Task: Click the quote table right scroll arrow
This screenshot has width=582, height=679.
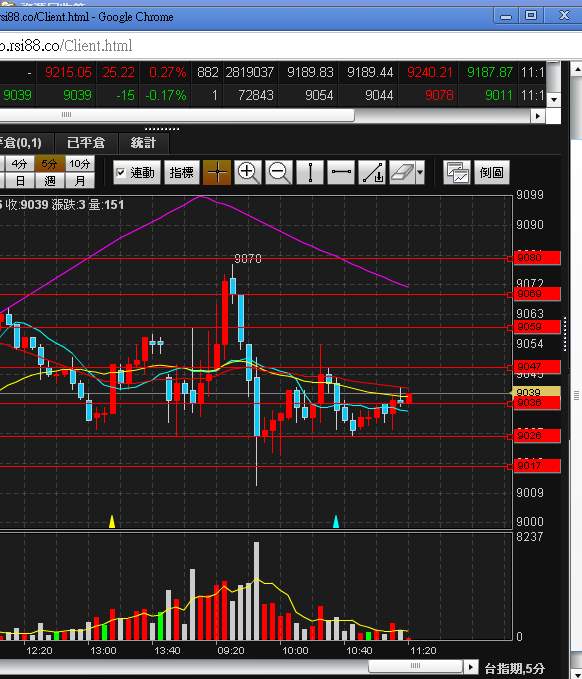Action: pyautogui.click(x=538, y=116)
